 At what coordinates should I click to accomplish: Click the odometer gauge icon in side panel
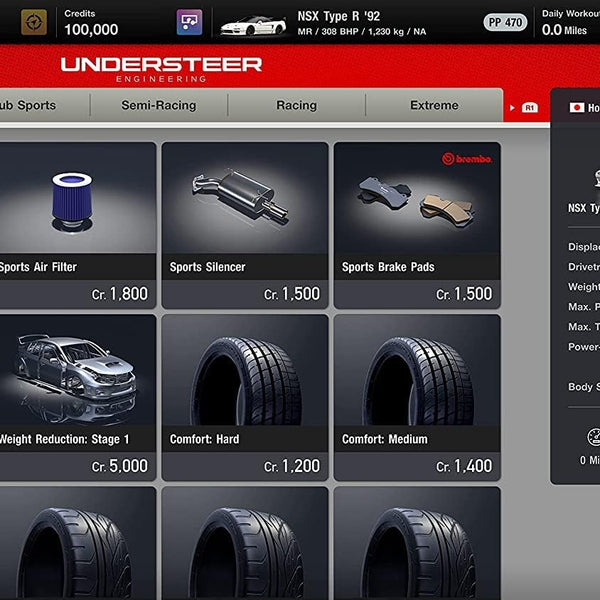click(594, 437)
